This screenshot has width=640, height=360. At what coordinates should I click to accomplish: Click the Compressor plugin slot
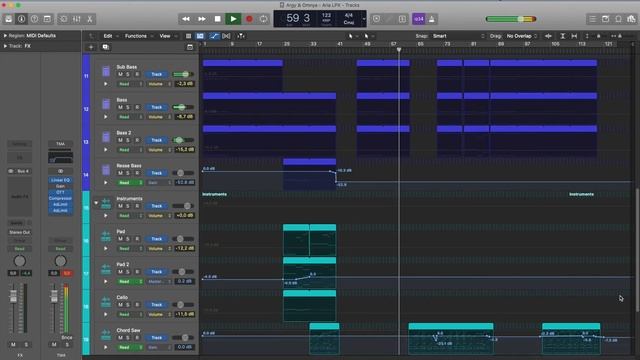(60, 198)
